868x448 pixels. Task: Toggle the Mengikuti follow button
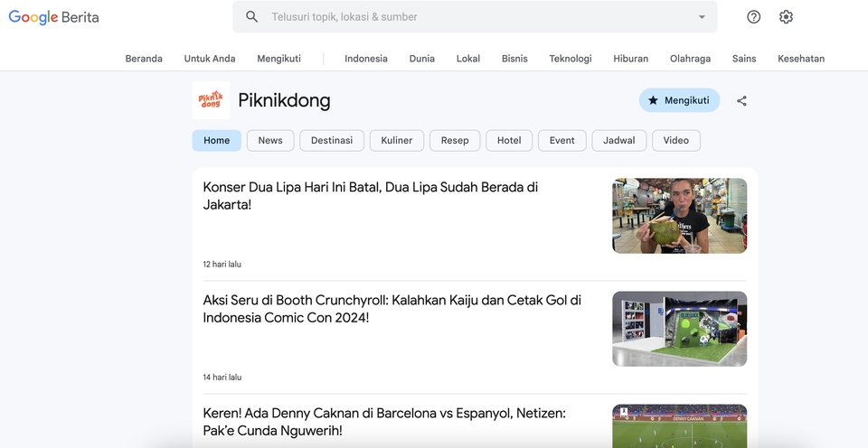click(679, 100)
